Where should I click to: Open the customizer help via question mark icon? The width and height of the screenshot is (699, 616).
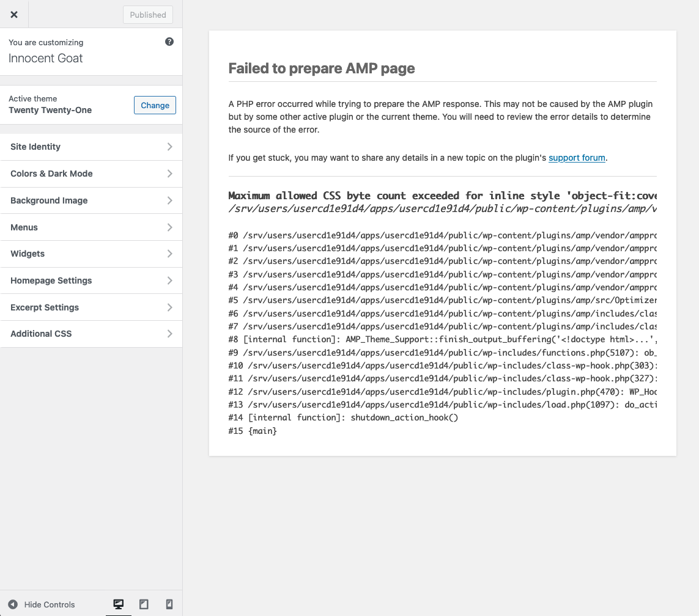[x=169, y=42]
